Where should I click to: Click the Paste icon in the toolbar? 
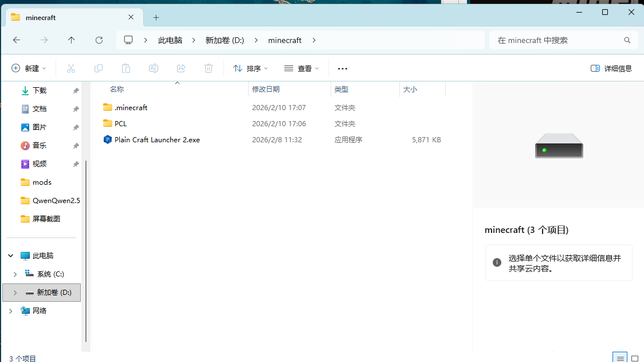click(x=125, y=68)
